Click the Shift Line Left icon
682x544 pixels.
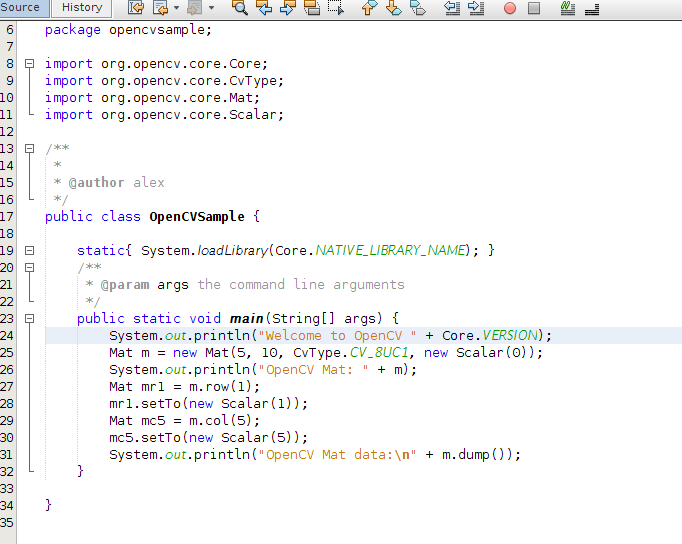(452, 7)
